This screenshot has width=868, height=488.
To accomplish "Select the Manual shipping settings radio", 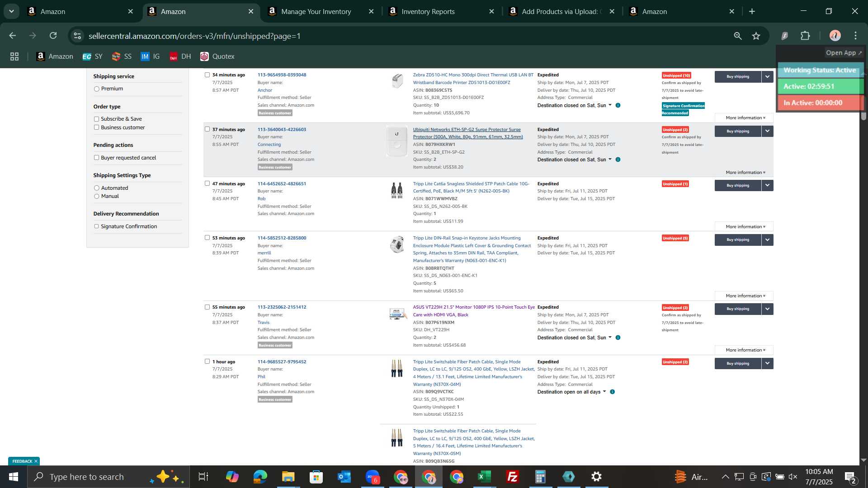I will coord(96,196).
